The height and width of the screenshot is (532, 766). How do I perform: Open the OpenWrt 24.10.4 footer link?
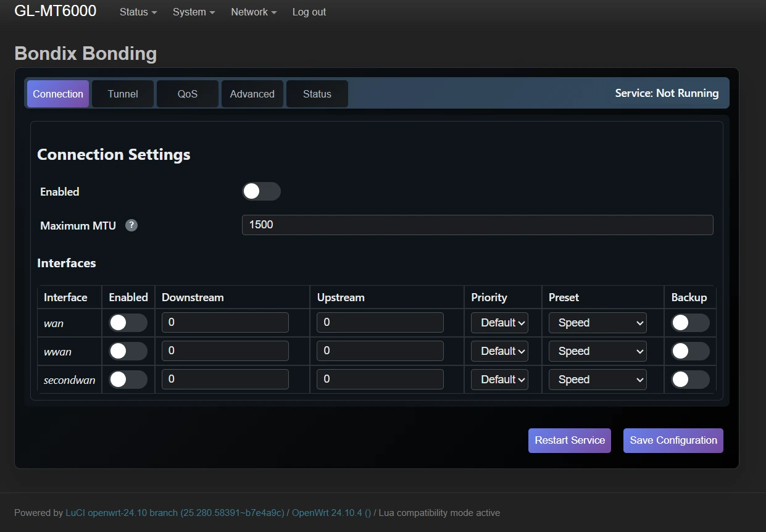click(x=331, y=513)
